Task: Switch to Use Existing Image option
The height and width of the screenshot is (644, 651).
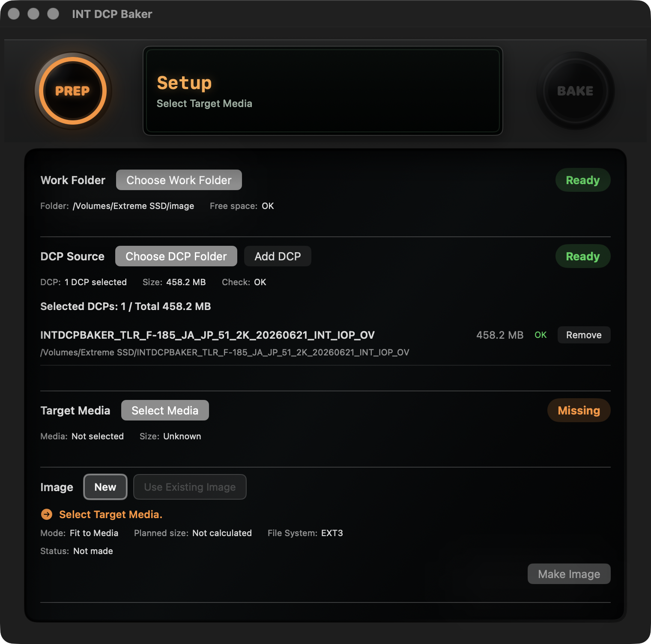Action: point(190,487)
